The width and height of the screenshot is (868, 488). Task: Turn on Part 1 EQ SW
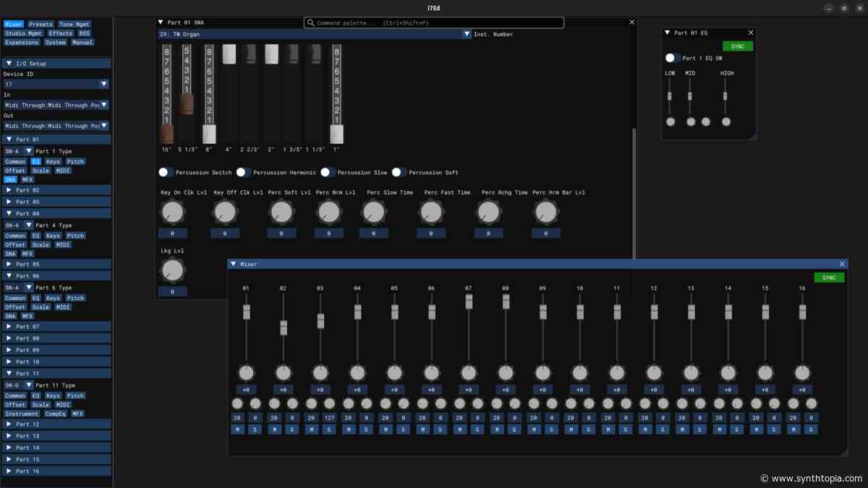673,58
